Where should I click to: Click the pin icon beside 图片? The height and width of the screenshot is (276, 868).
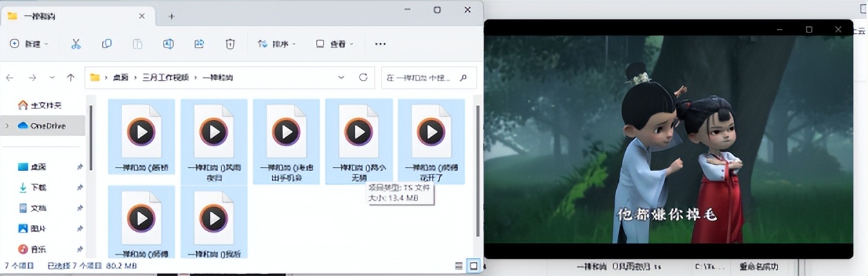[x=80, y=228]
